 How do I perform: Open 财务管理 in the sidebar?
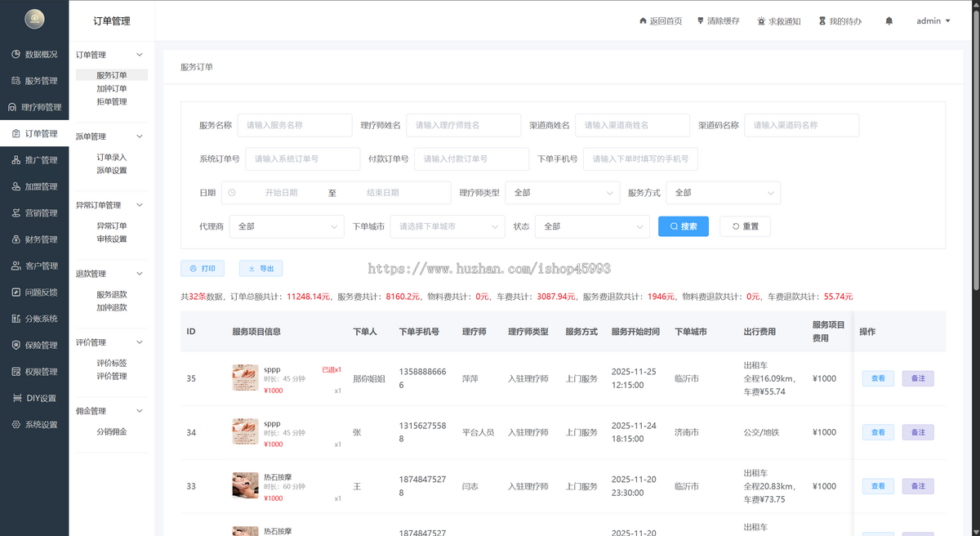click(34, 239)
